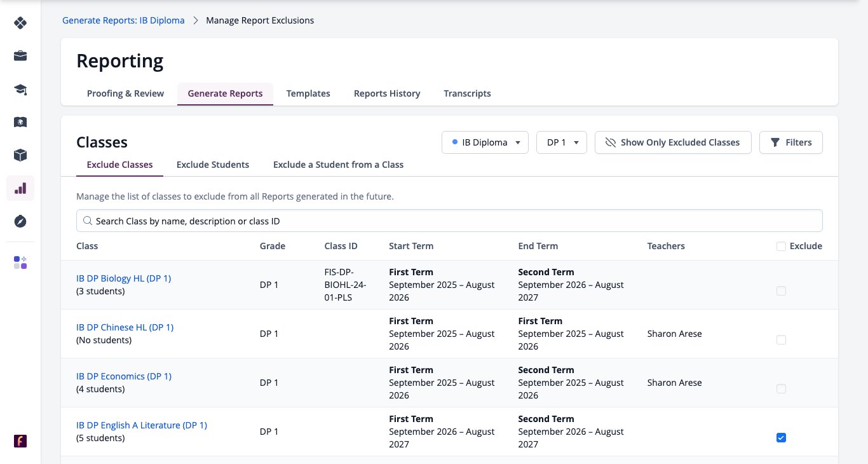Toggle the Exclude all header checkbox

[781, 246]
